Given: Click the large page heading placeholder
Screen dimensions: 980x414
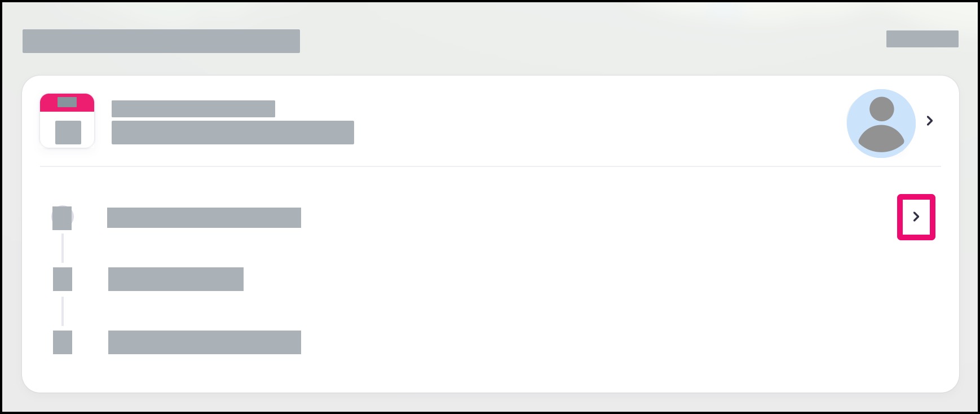Looking at the screenshot, I should (161, 41).
